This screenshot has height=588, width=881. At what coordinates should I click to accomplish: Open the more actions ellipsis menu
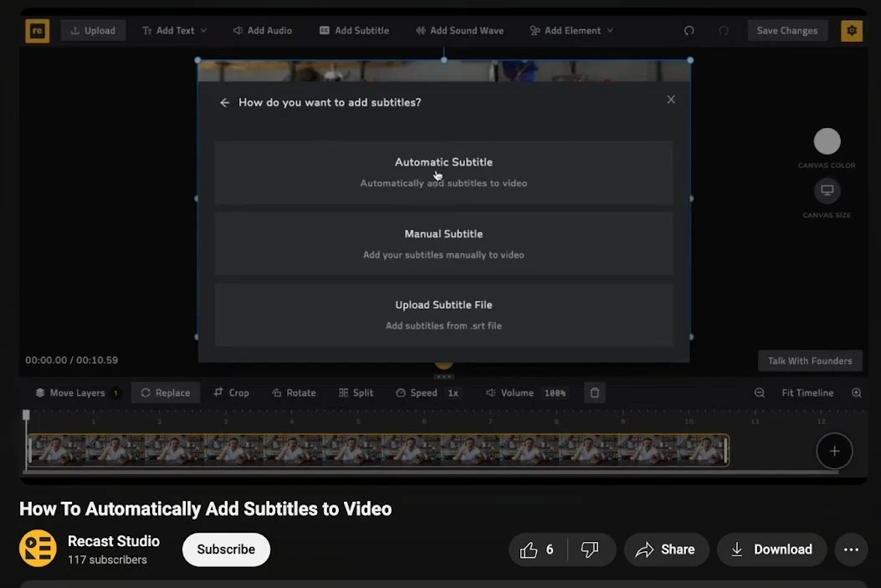(x=851, y=550)
